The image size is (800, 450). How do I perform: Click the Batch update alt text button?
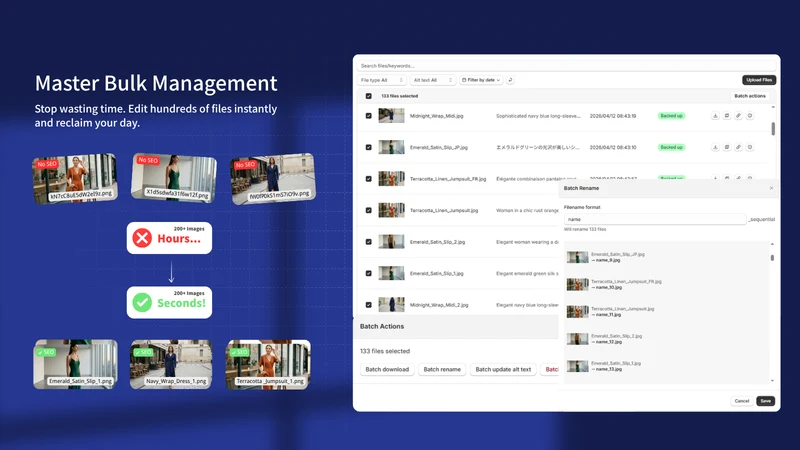(503, 369)
